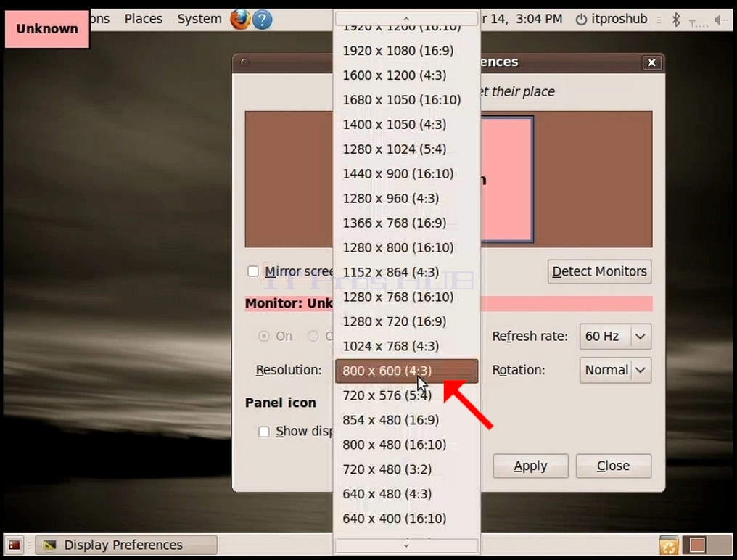This screenshot has width=737, height=560.
Task: Enable the Mirror screens checkbox
Action: click(x=253, y=271)
